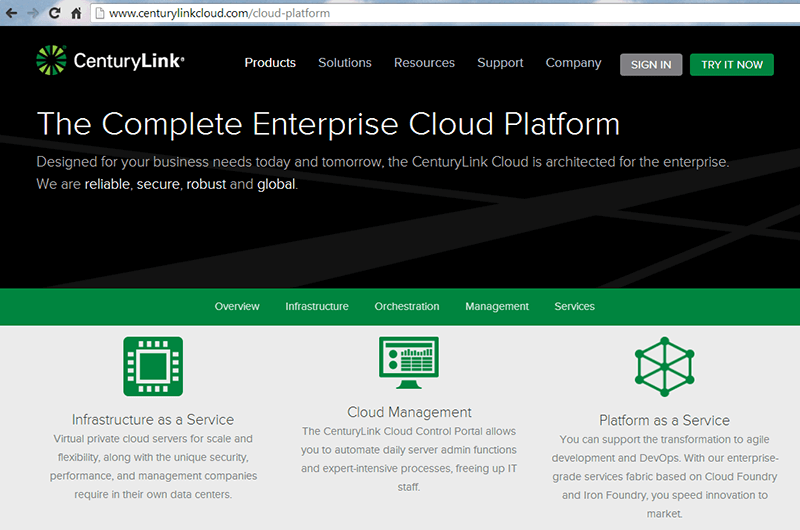Select the Management tab in green bar
This screenshot has height=530, width=800.
click(x=497, y=307)
